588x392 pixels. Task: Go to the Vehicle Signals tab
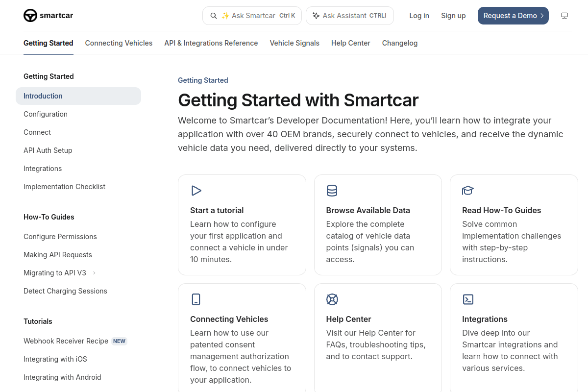tap(294, 43)
